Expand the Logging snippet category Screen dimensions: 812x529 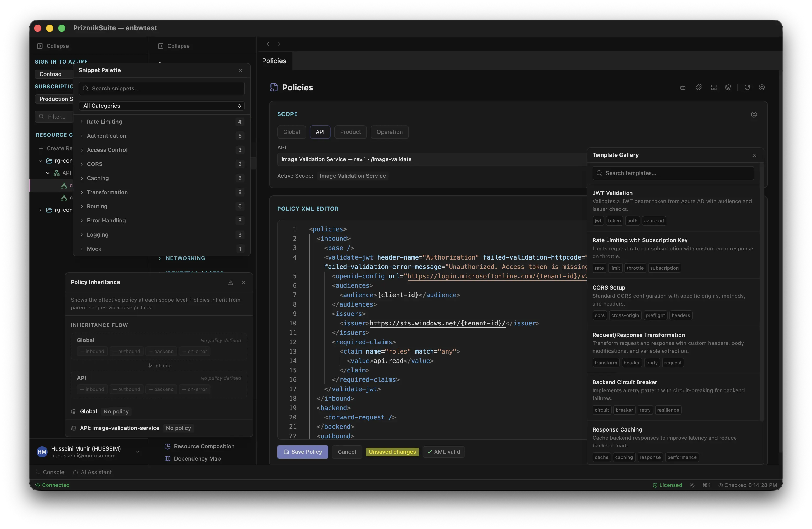click(162, 235)
